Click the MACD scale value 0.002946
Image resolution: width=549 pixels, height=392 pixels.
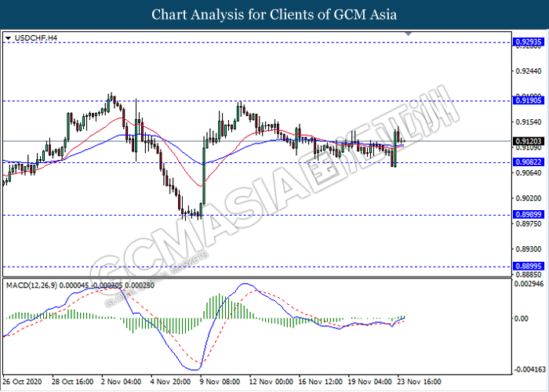pyautogui.click(x=529, y=284)
